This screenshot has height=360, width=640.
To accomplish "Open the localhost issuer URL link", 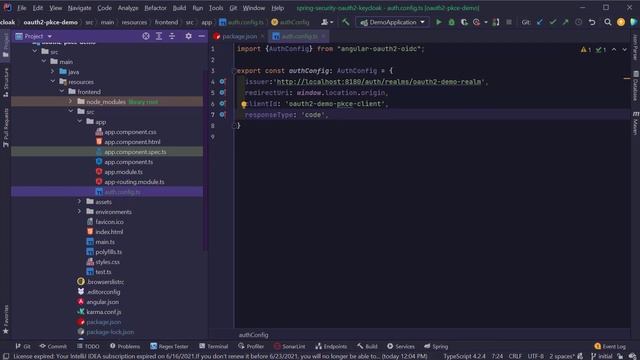I will coord(379,82).
